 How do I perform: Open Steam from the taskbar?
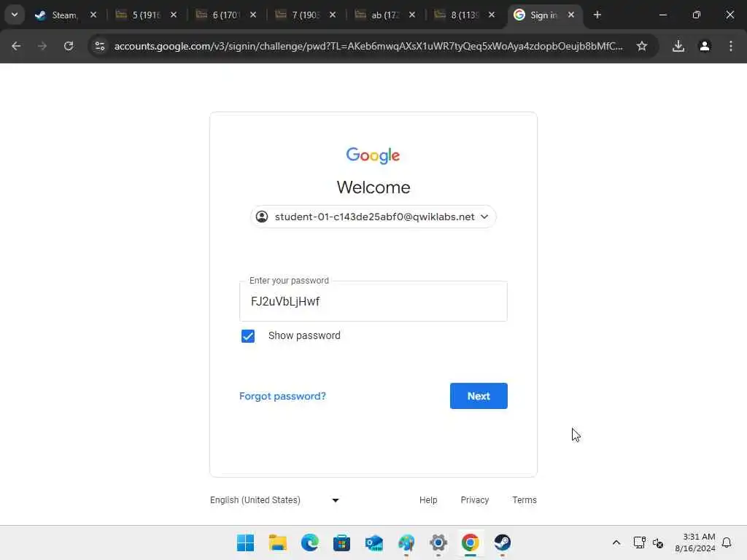[x=502, y=542]
